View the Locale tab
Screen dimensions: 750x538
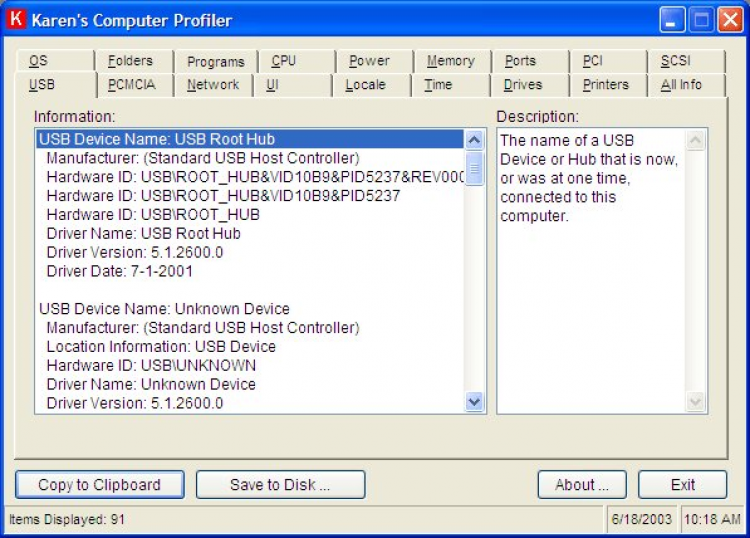pos(372,85)
